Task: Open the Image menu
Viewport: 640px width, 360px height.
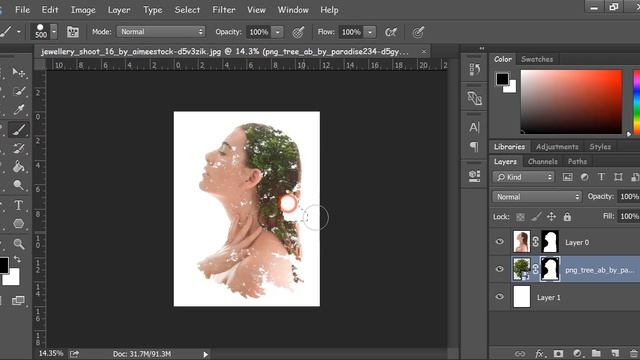Action: click(83, 10)
